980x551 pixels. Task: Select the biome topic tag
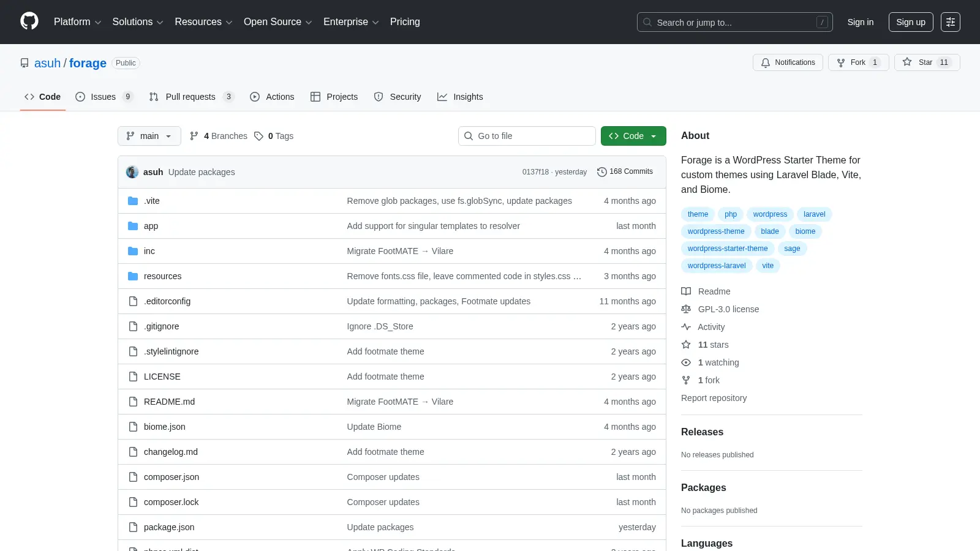(805, 231)
